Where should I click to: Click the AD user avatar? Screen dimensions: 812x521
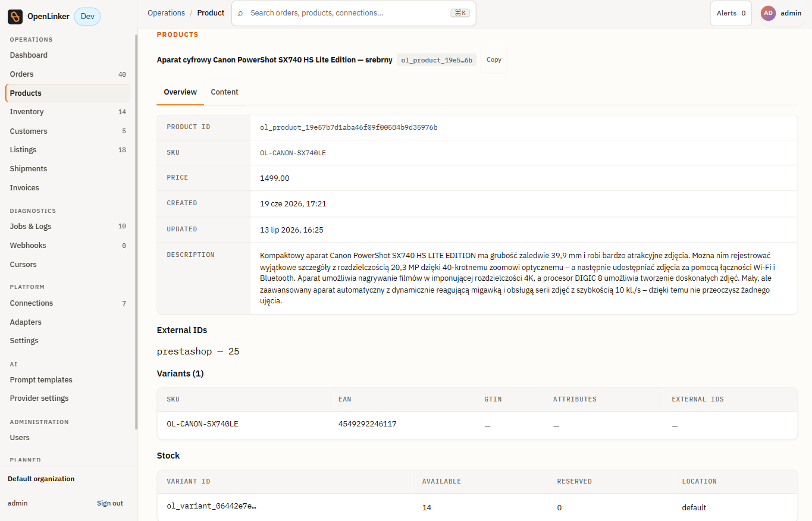pos(768,13)
